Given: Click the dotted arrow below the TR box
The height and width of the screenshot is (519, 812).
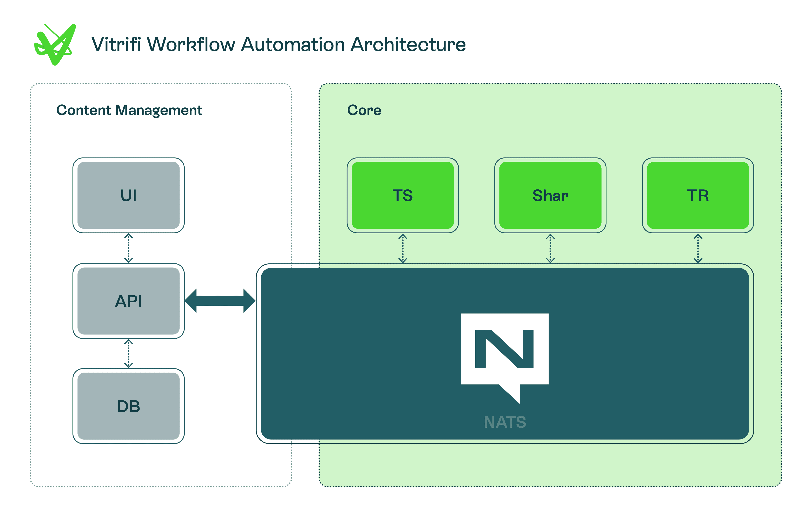Looking at the screenshot, I should (x=698, y=249).
